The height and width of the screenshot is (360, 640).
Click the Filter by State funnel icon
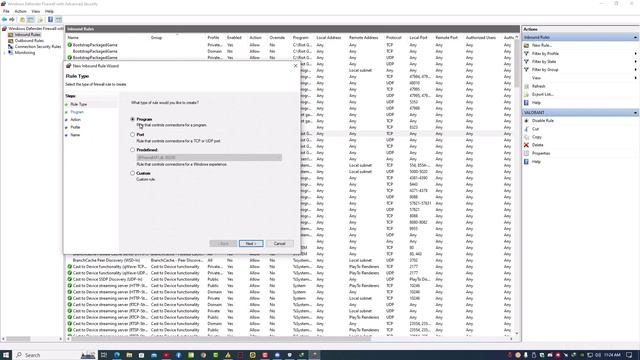[x=526, y=62]
